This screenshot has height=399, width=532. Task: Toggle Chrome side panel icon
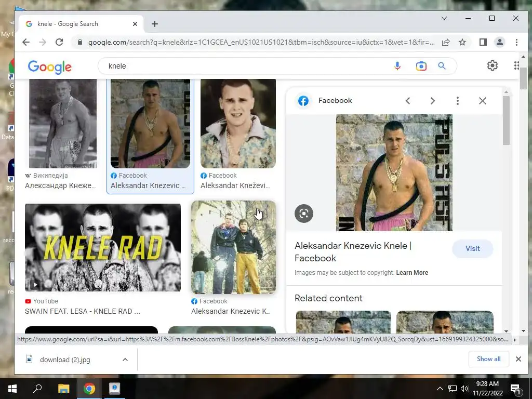(483, 42)
